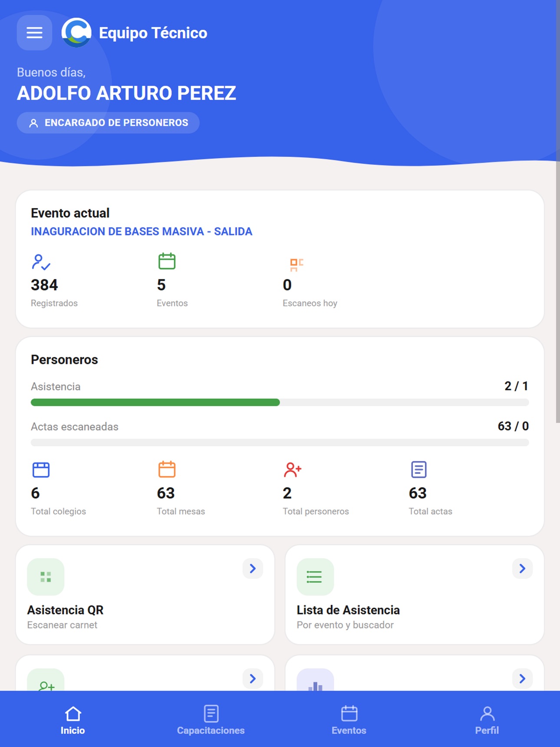The width and height of the screenshot is (560, 747).
Task: Click the Total personeros add-person icon
Action: click(293, 469)
